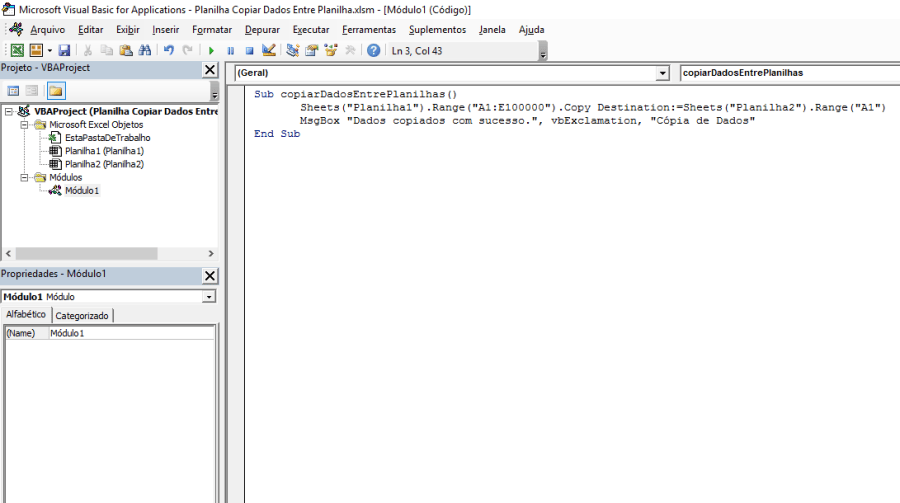Undo the last action
The width and height of the screenshot is (900, 503).
coord(169,51)
